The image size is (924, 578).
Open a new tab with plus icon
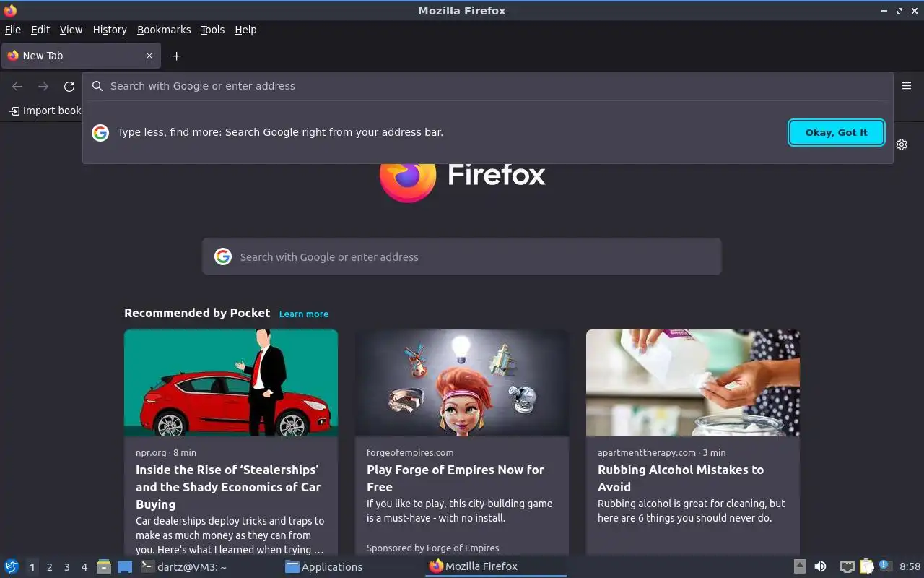click(x=176, y=56)
